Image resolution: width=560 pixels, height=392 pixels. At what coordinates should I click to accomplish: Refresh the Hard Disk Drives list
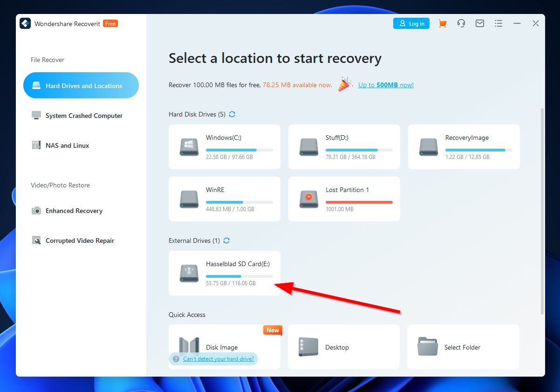(232, 114)
